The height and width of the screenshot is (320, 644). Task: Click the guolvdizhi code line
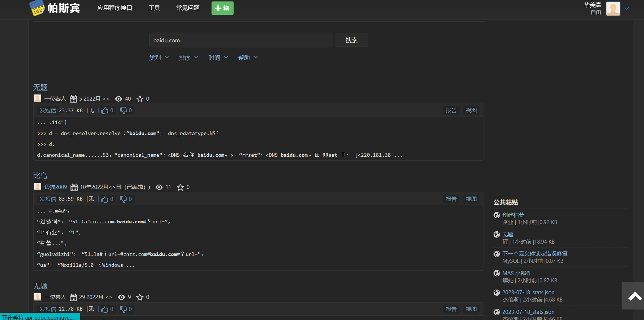(x=120, y=254)
